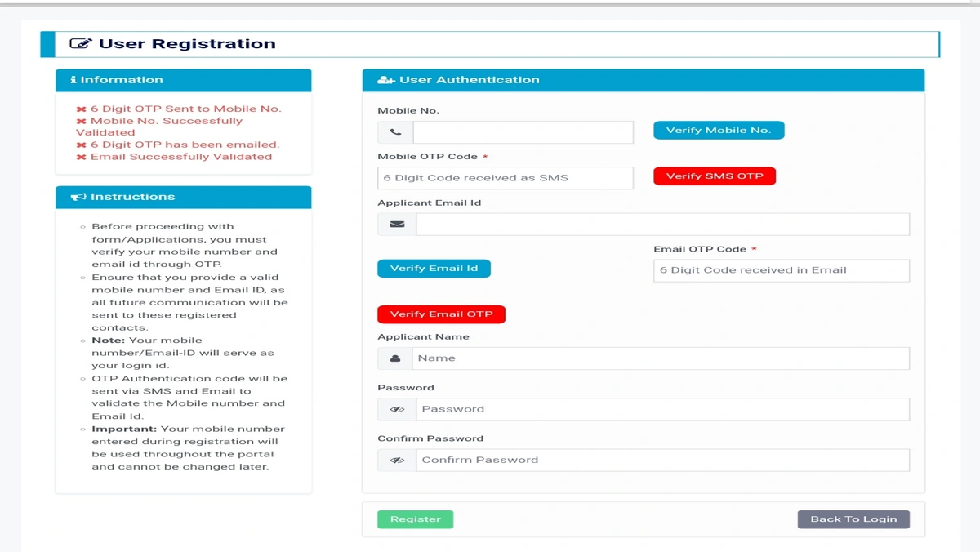
Task: Click the Verify Email Id button
Action: click(434, 269)
